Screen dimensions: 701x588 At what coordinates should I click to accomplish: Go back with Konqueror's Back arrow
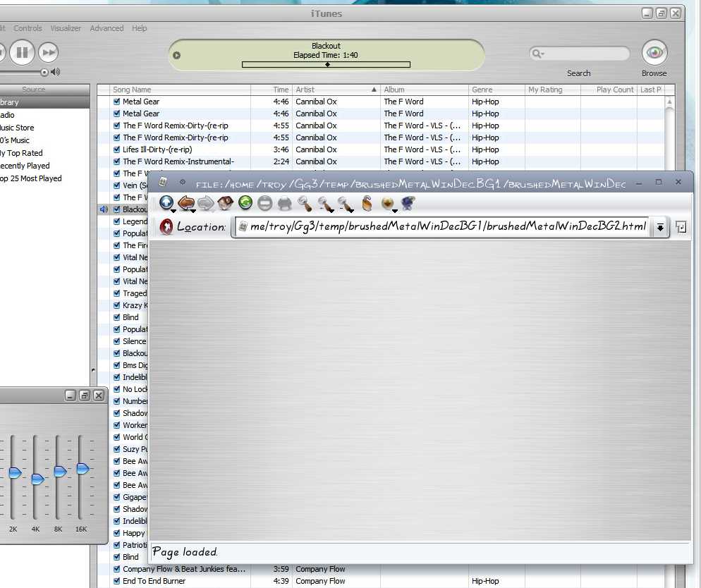(x=186, y=203)
